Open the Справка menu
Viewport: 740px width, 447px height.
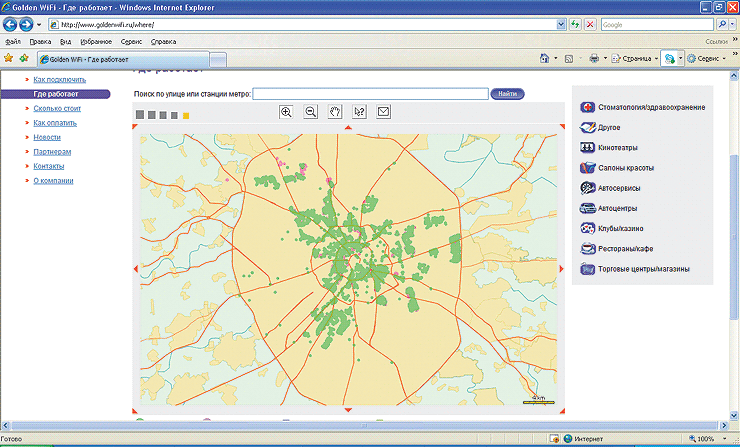[163, 42]
